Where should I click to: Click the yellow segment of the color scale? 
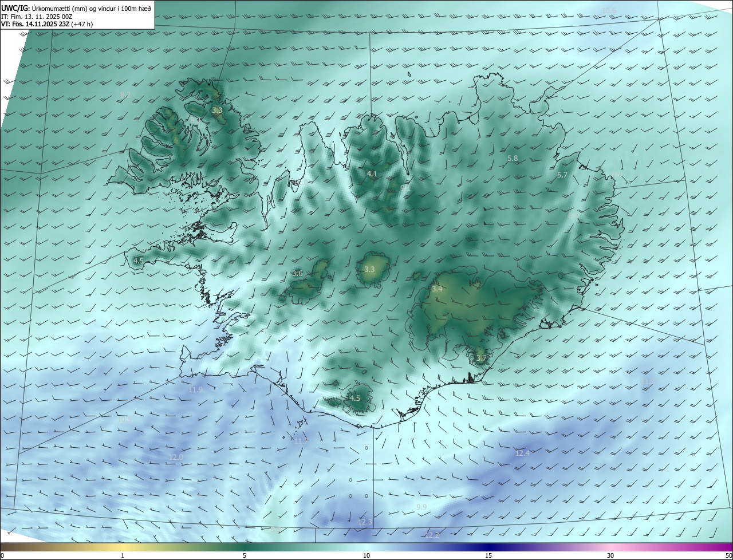pos(123,547)
